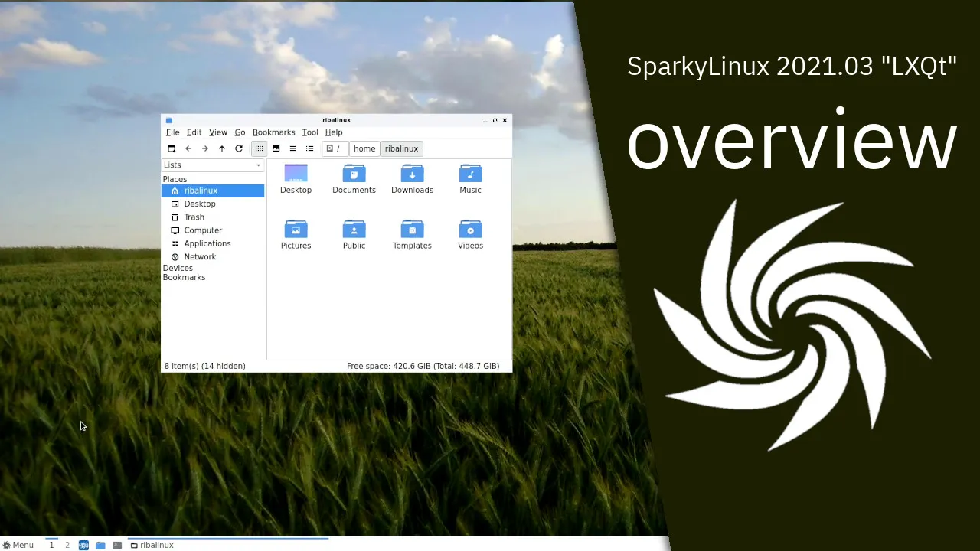Launch file manager from panel quicklaunch

coord(100,545)
